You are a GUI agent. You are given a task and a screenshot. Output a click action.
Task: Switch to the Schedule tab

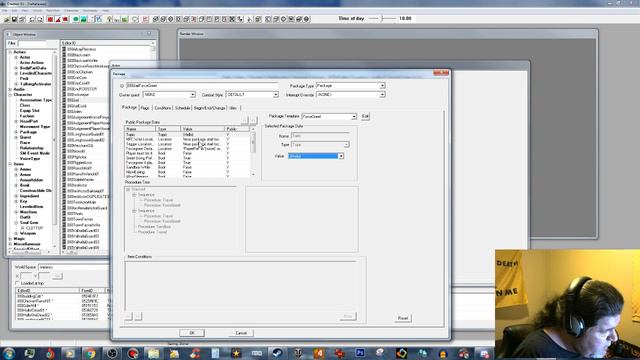click(x=182, y=108)
